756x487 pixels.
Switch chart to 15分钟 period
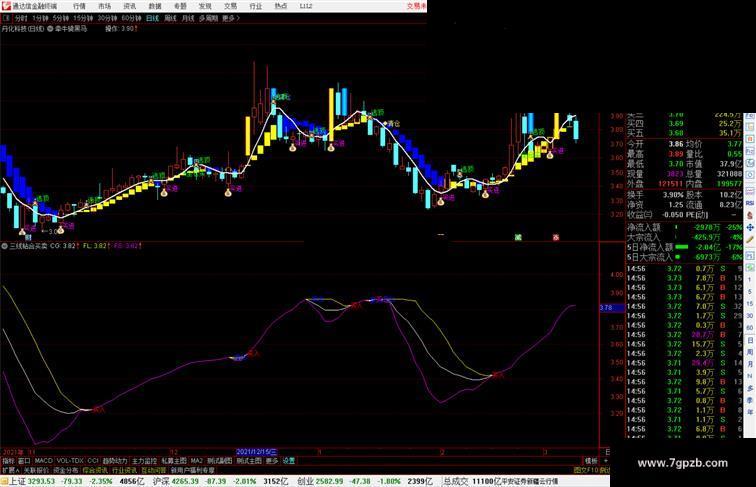83,18
